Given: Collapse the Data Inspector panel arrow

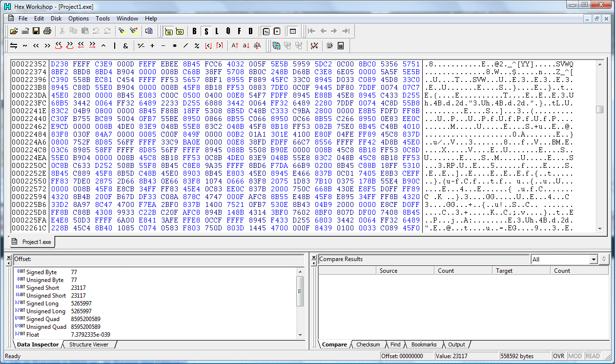Looking at the screenshot, I should pos(9,263).
